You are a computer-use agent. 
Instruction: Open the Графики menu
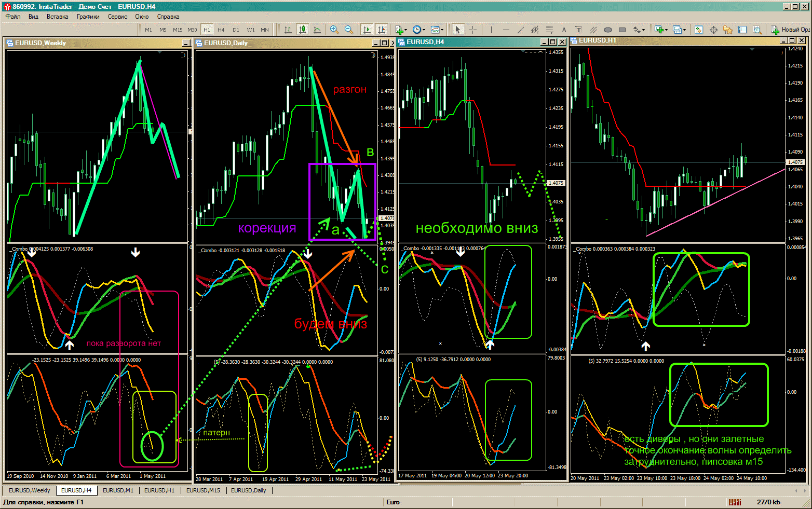[x=88, y=17]
